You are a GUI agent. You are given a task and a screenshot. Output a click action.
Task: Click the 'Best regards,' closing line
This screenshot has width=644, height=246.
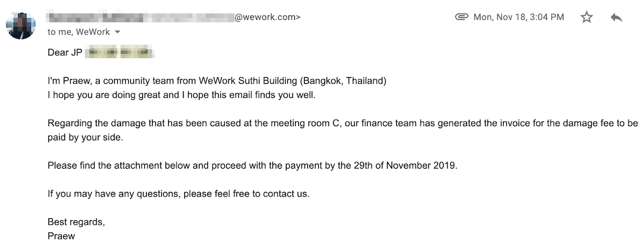(77, 222)
